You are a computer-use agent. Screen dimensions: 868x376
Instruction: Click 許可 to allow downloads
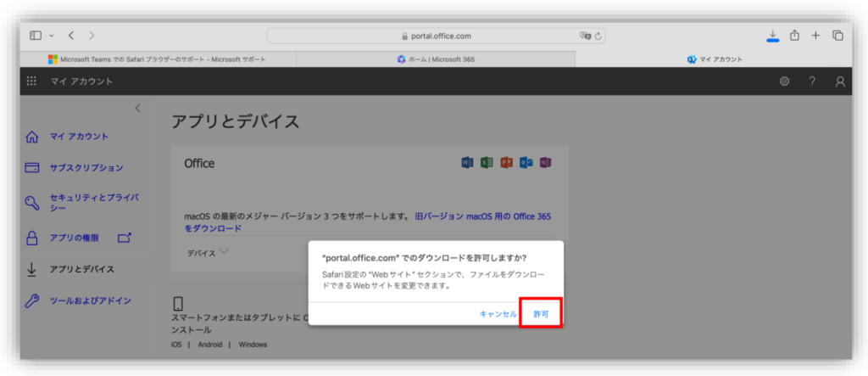pyautogui.click(x=541, y=313)
